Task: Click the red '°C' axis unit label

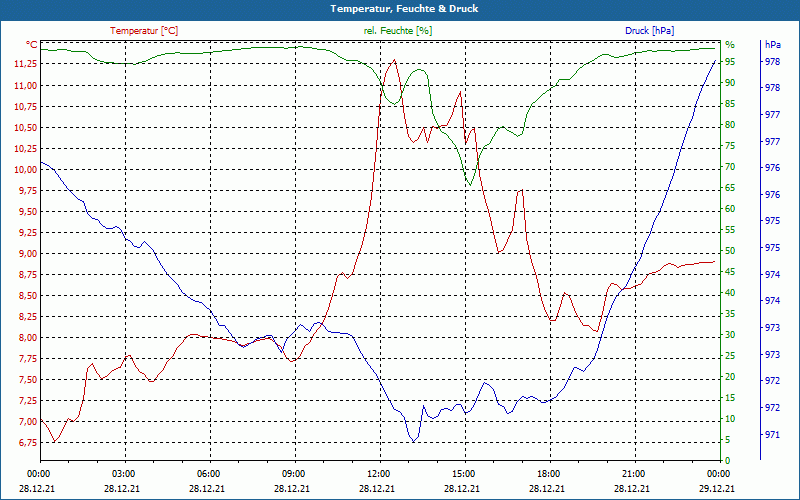Action: click(x=32, y=45)
